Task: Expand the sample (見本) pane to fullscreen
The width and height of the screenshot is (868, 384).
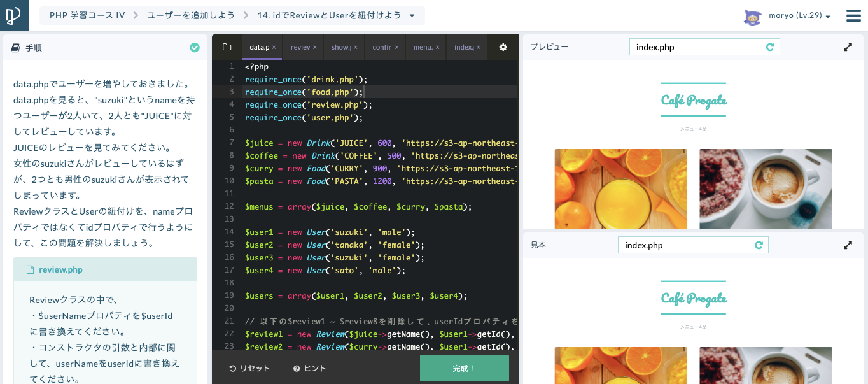Action: 848,245
